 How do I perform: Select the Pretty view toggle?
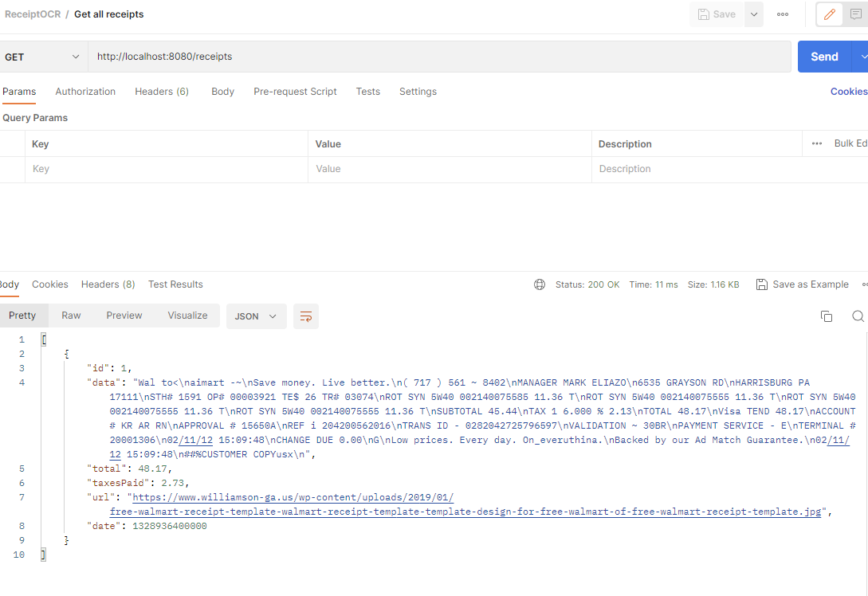coord(24,316)
